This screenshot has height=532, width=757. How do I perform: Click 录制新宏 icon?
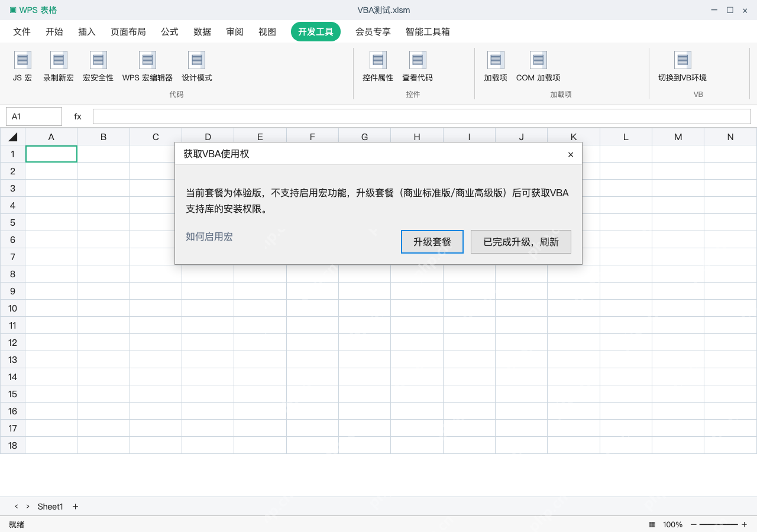[59, 60]
